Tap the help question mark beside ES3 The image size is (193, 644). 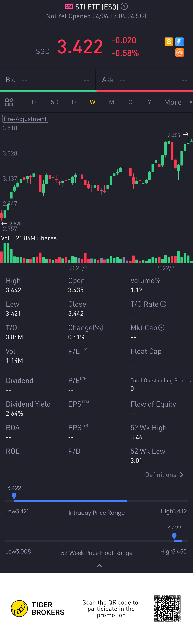[x=124, y=6]
